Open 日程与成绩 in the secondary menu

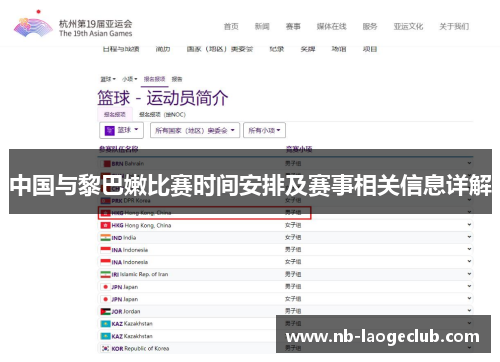tap(121, 49)
